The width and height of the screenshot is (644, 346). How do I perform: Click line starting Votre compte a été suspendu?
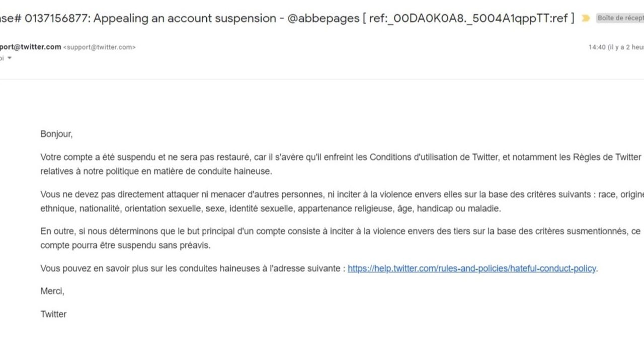tap(341, 157)
